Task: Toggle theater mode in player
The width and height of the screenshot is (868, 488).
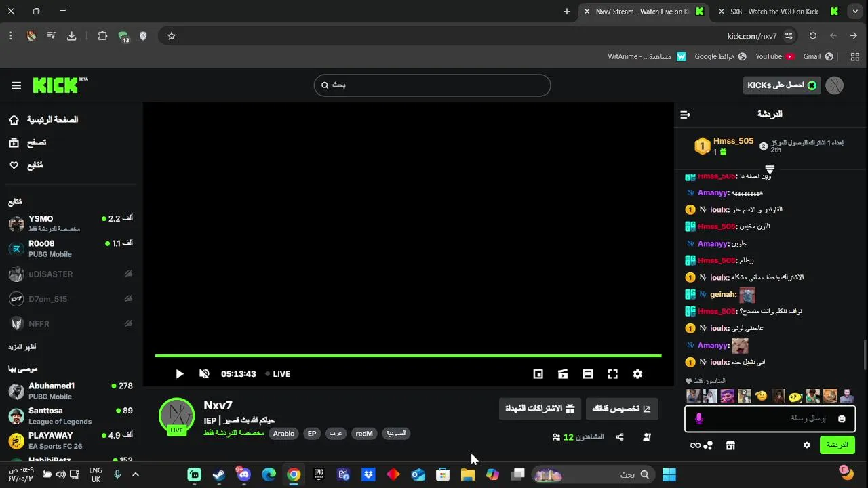Action: click(x=588, y=374)
